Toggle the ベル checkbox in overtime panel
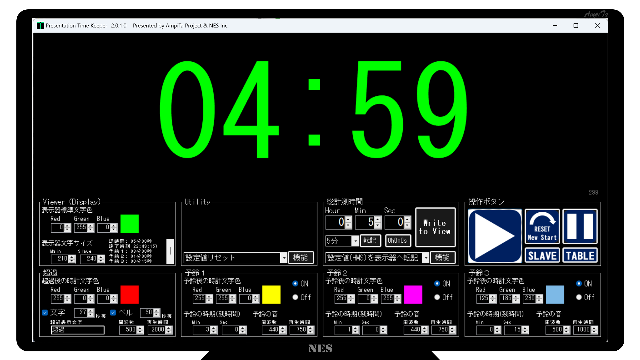Image resolution: width=640 pixels, height=360 pixels. coord(113,313)
